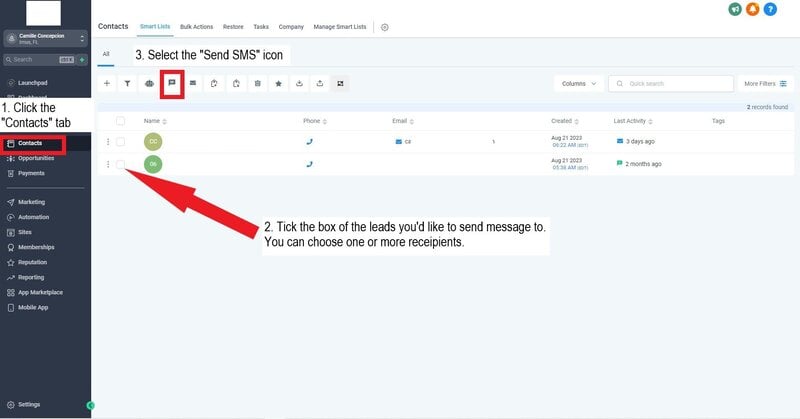Switch to the Restore tab
Viewport: 800px width, 419px height.
(x=233, y=27)
